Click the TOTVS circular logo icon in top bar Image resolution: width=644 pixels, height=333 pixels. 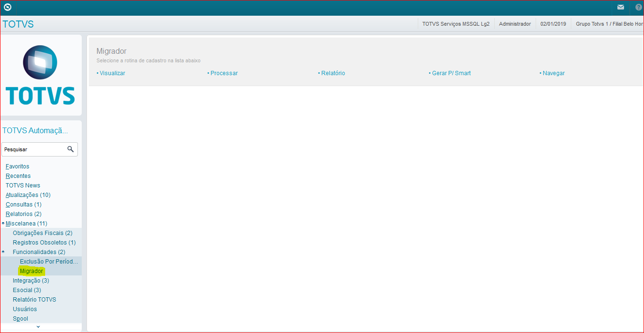click(8, 7)
